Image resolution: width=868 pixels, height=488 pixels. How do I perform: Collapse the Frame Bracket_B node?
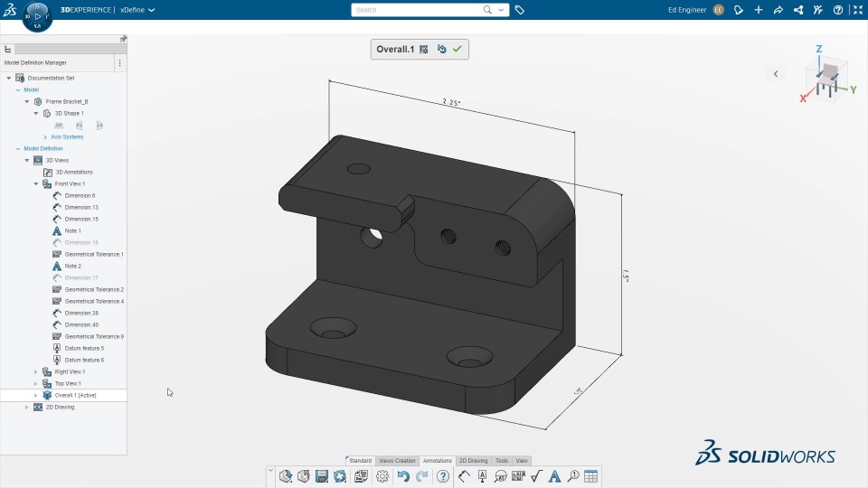27,102
